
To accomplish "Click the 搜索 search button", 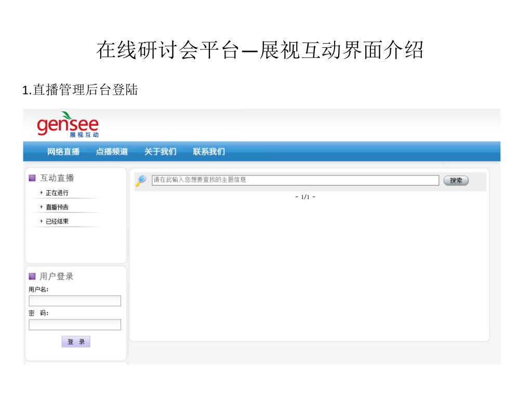I will pos(456,180).
